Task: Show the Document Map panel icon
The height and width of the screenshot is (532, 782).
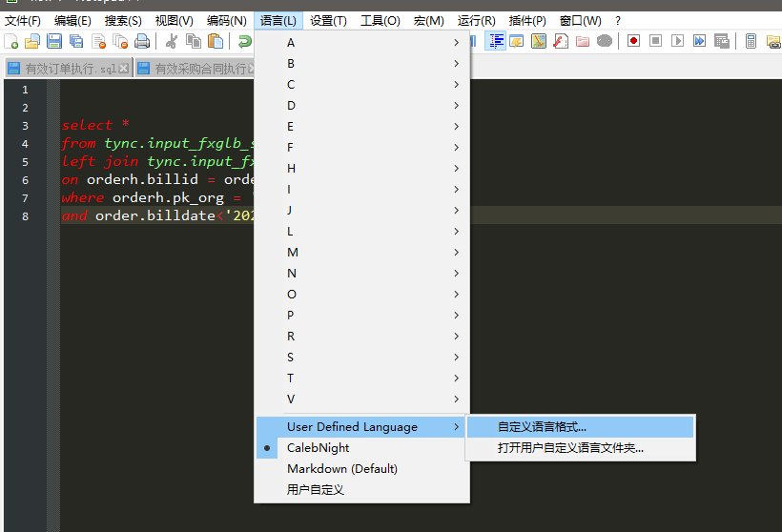Action: pyautogui.click(x=539, y=41)
